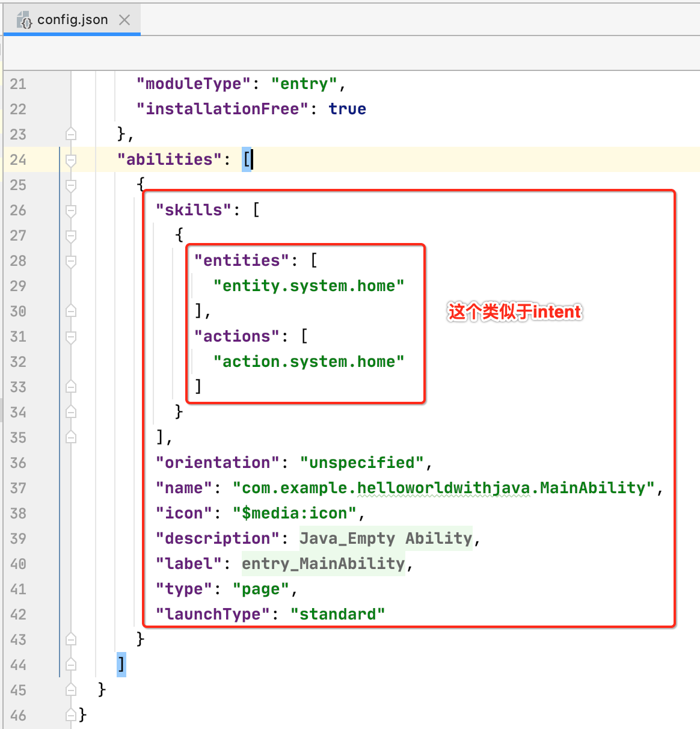Click the true boolean value
The image size is (700, 729).
(x=348, y=109)
